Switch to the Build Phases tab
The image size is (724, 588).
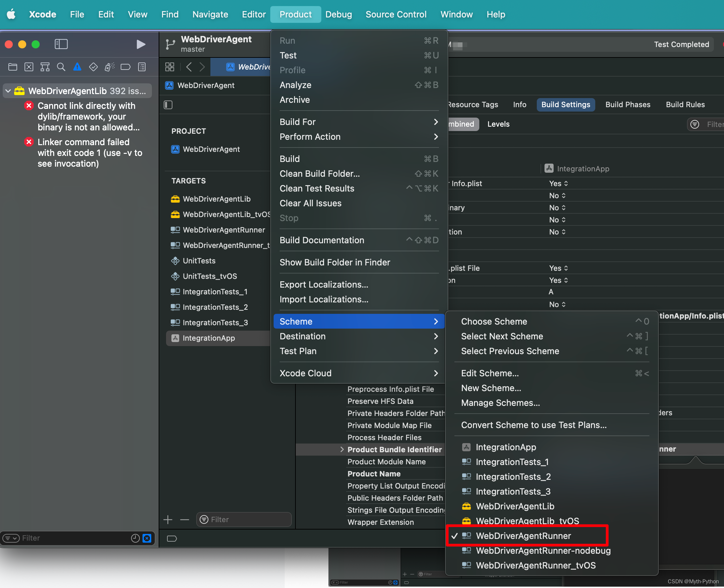click(628, 104)
